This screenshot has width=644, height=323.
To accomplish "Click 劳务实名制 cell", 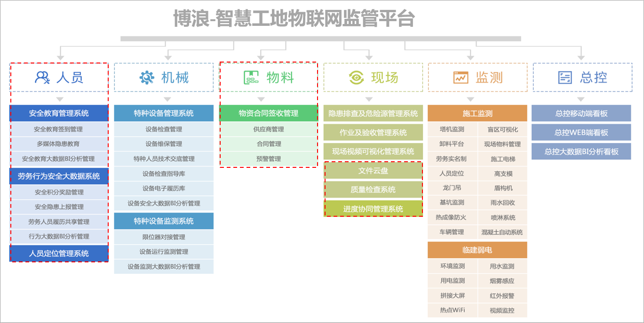I will [452, 159].
